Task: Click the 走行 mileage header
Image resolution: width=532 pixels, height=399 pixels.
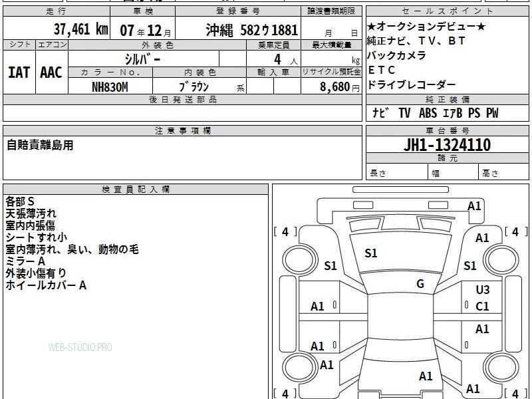Action: point(57,11)
